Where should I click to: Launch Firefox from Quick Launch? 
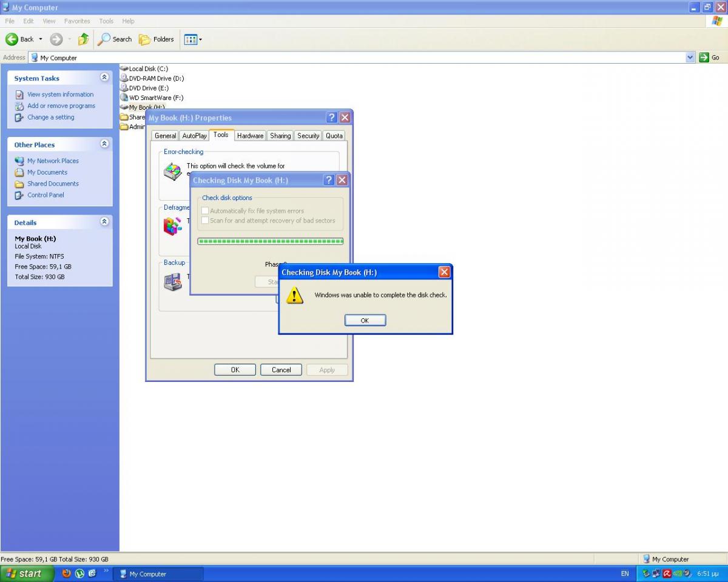67,574
